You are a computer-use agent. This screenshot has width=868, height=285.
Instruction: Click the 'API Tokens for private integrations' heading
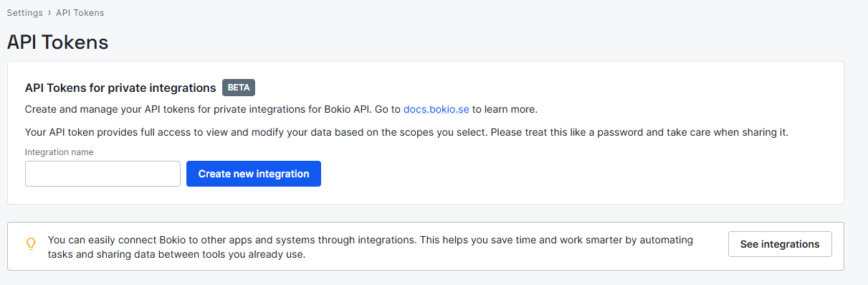pyautogui.click(x=120, y=88)
